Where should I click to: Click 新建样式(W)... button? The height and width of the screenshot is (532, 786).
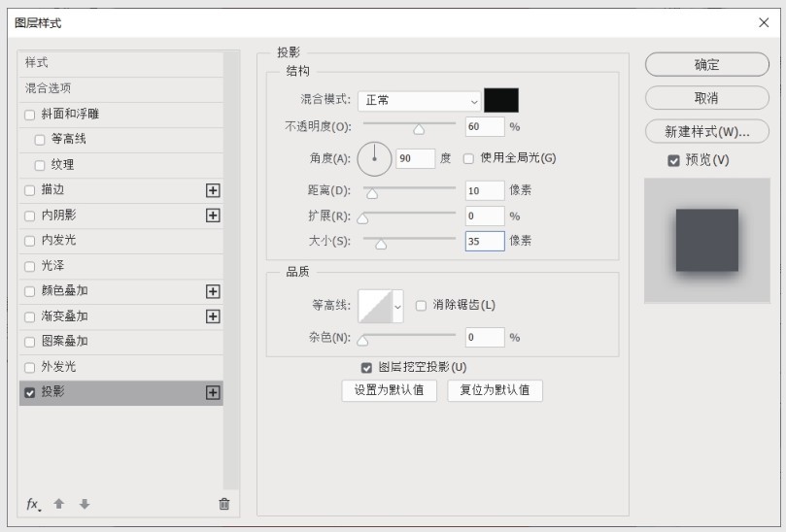click(x=706, y=132)
